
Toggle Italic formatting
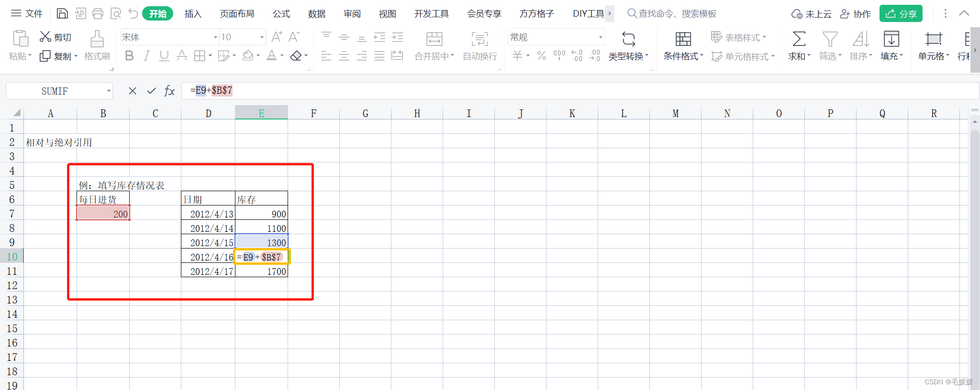147,56
